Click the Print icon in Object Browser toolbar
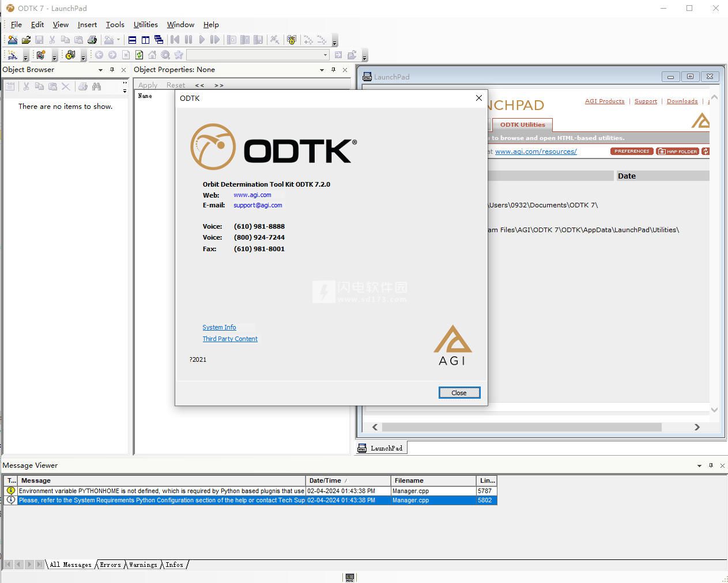This screenshot has height=583, width=728. click(x=83, y=86)
